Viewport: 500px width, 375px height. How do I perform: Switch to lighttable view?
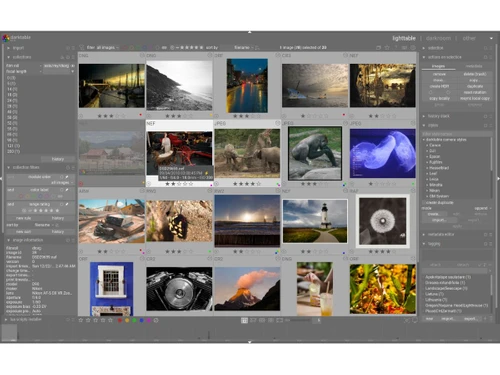coord(404,38)
